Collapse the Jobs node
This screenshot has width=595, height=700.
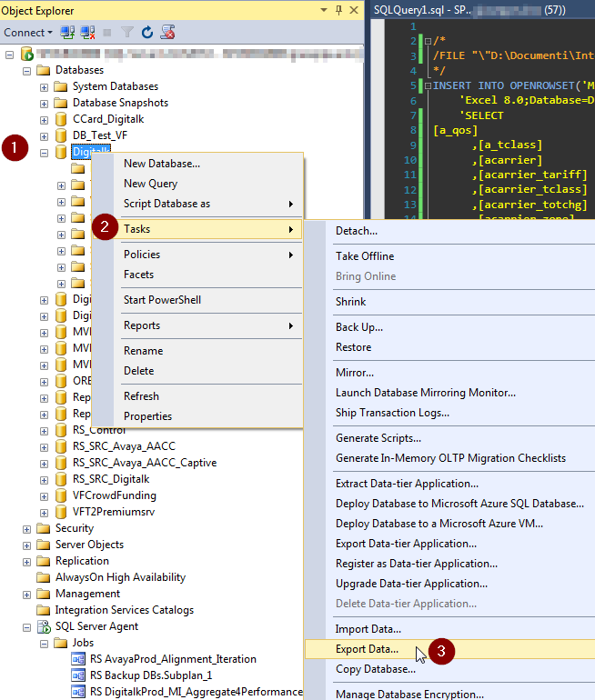tap(44, 644)
